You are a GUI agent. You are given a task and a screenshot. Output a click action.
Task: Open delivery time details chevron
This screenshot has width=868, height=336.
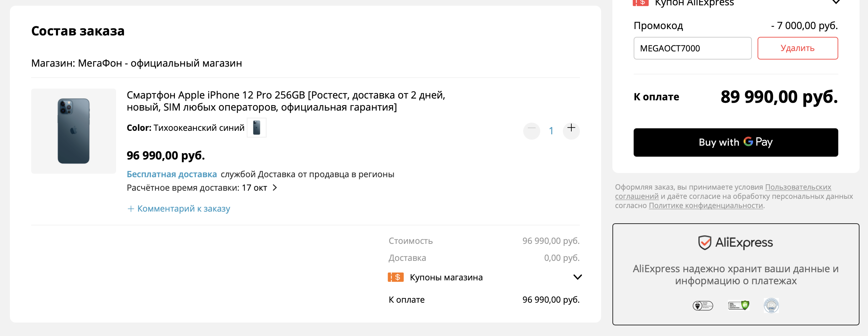[275, 187]
